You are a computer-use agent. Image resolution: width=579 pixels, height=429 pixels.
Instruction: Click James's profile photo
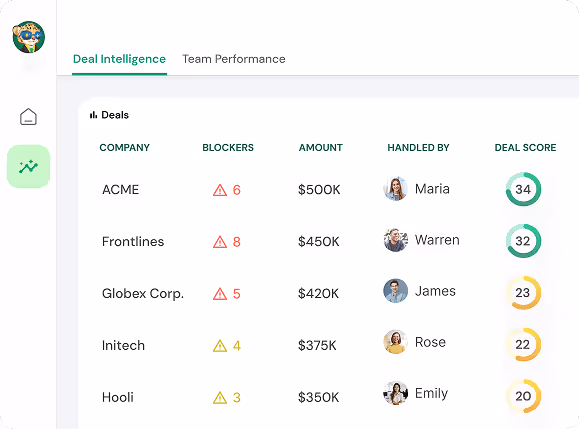[395, 291]
